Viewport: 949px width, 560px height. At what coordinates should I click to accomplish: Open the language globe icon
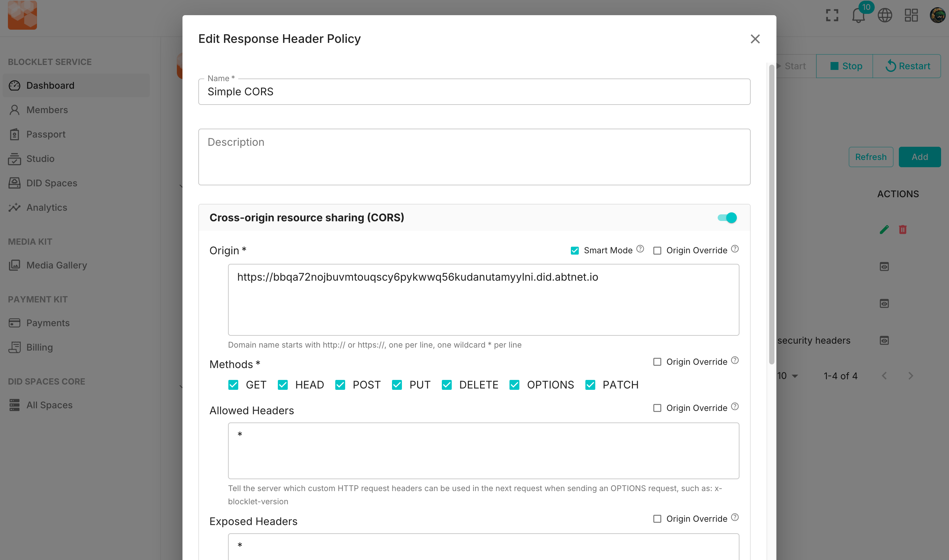tap(884, 16)
